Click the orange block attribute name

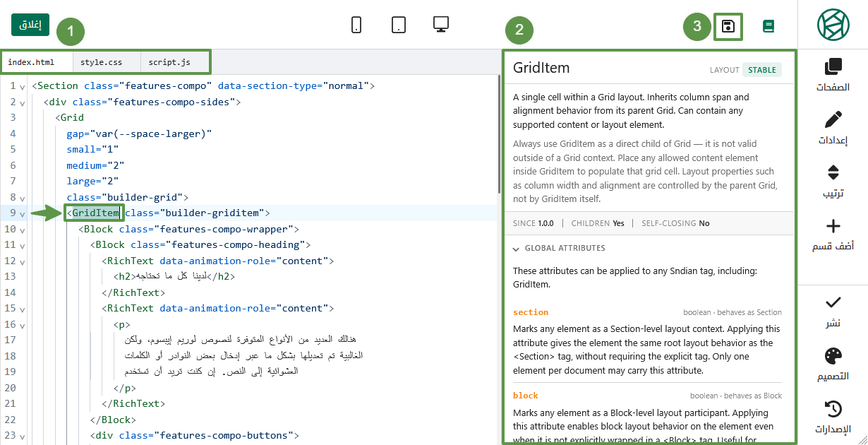pyautogui.click(x=526, y=396)
